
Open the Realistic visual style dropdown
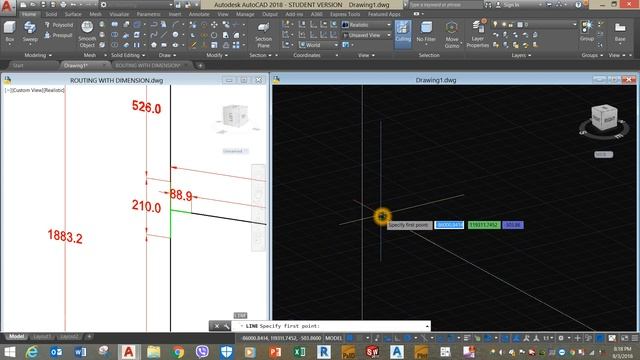[367, 25]
